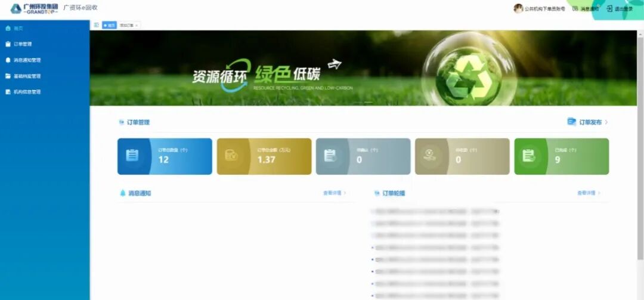This screenshot has height=300, width=644.
Task: Expand 订单发布 using its right chevron
Action: point(606,122)
